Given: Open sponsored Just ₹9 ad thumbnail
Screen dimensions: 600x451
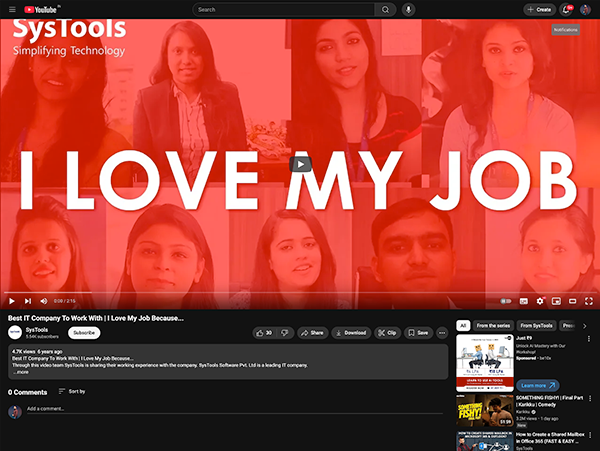Looking at the screenshot, I should coord(485,363).
